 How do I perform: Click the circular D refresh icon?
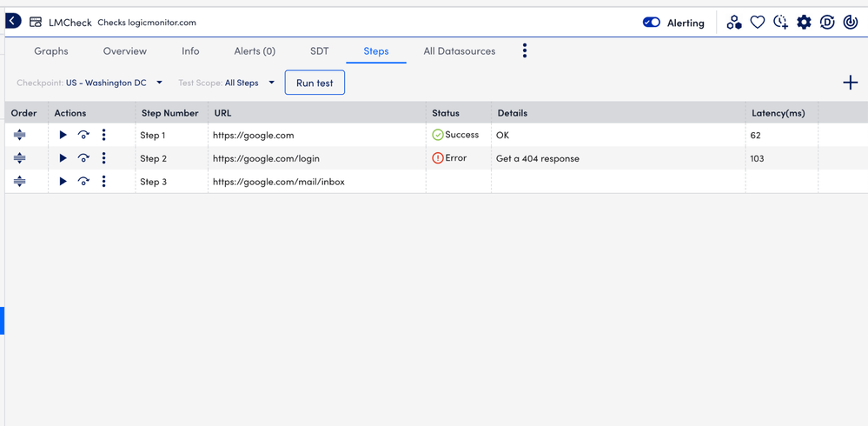[827, 23]
